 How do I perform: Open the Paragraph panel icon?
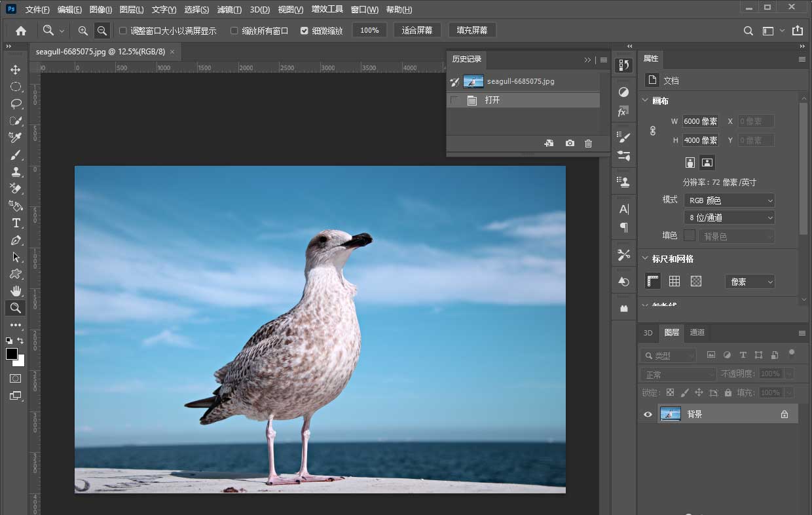[x=624, y=228]
